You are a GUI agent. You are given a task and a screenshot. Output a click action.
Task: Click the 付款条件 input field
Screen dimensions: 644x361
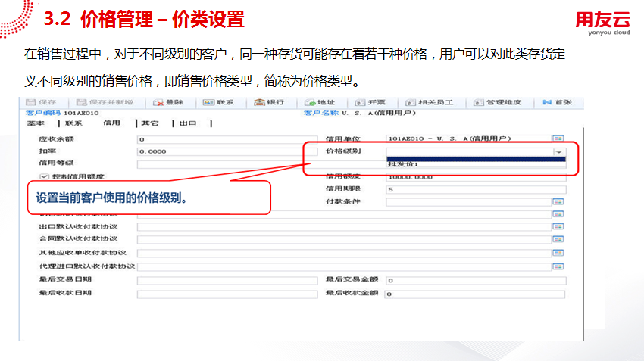pyautogui.click(x=469, y=202)
